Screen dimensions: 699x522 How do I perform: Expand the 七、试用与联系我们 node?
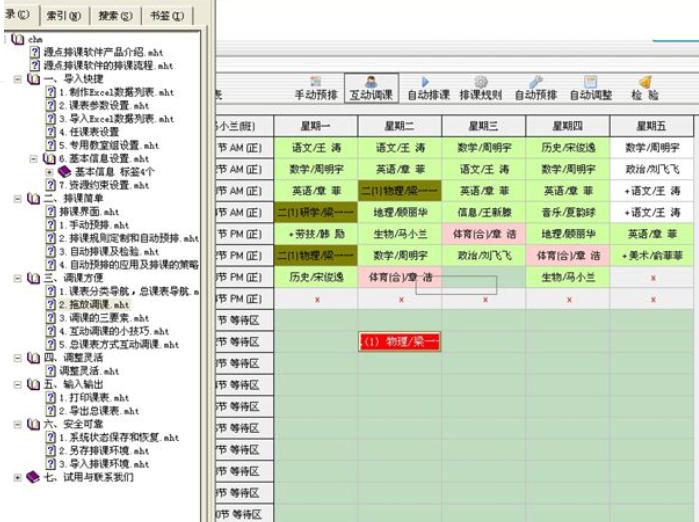pyautogui.click(x=17, y=477)
